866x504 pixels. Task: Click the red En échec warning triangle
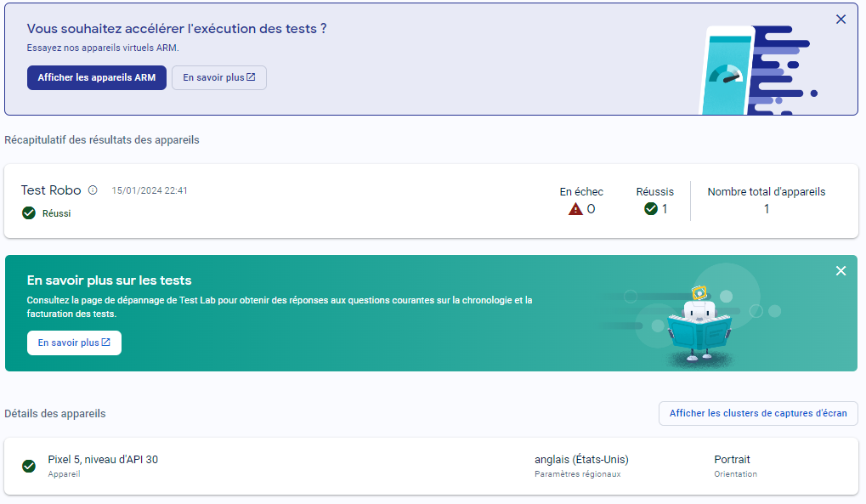click(x=575, y=209)
